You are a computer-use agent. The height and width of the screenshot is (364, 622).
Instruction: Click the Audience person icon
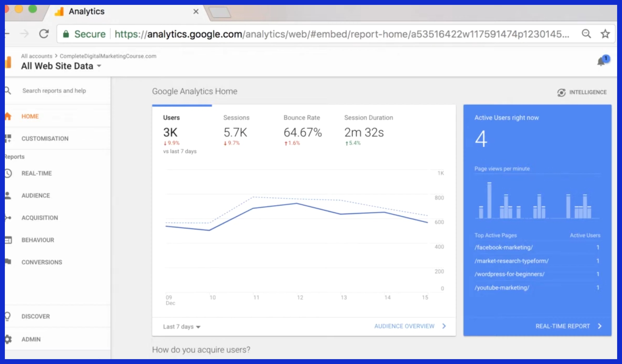(x=8, y=196)
